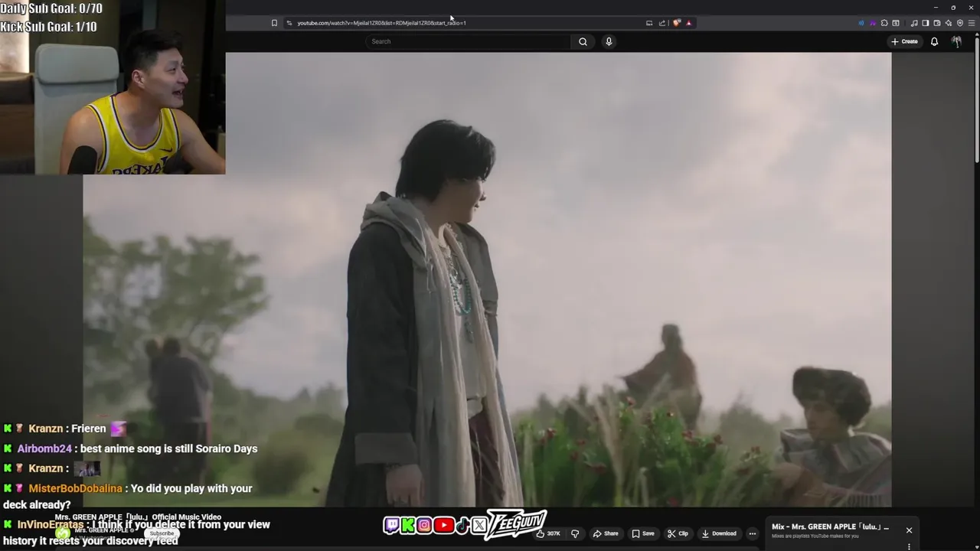Open the browser hamburger main menu
The height and width of the screenshot is (551, 980).
click(972, 23)
